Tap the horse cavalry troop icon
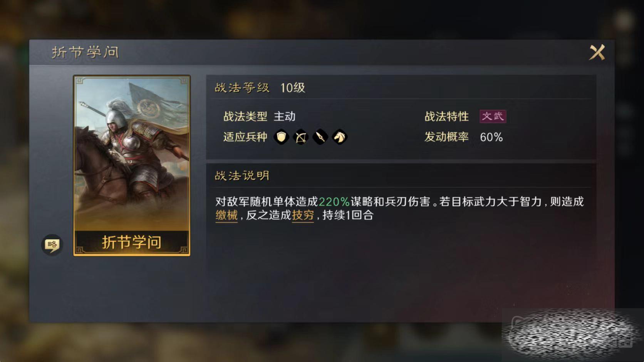This screenshot has height=362, width=644. [339, 137]
